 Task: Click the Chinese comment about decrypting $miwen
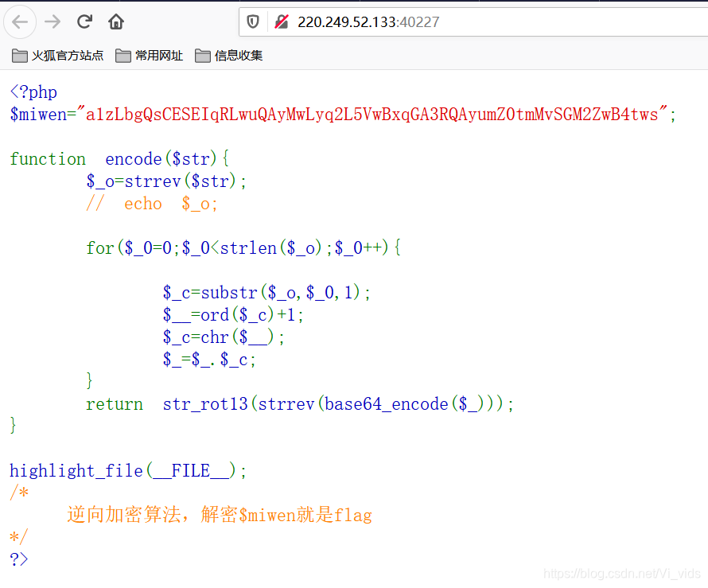point(220,515)
